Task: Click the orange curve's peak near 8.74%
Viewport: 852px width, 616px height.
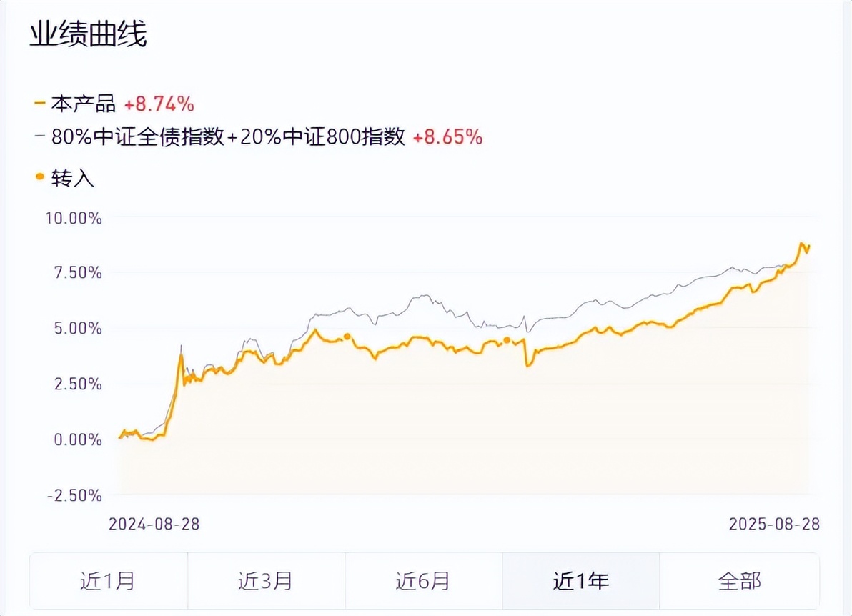Action: (x=801, y=244)
